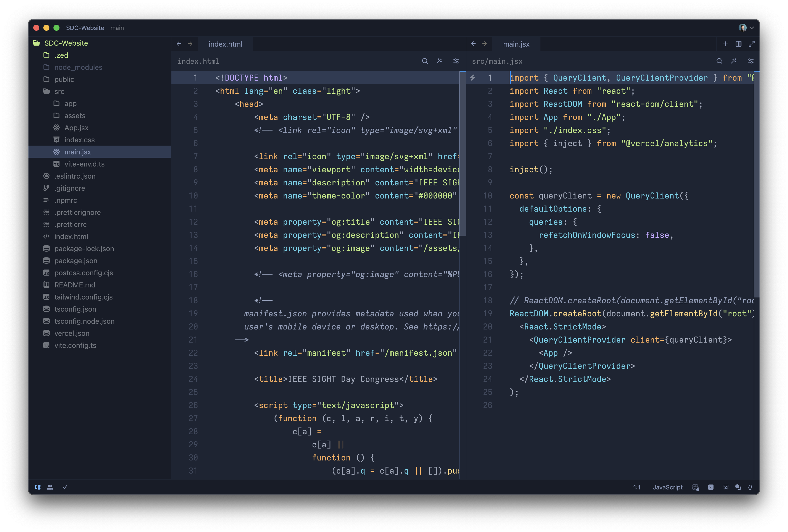Open buffer search in index.html pane

[x=425, y=61]
